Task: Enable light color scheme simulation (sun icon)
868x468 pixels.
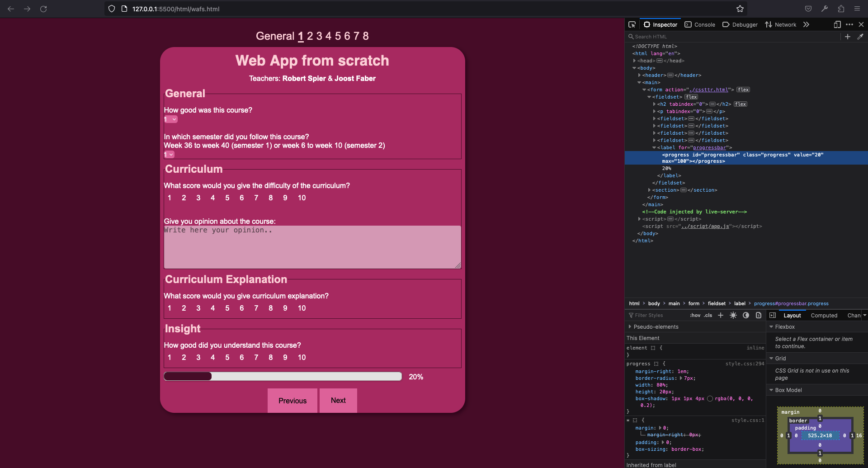Action: 733,315
